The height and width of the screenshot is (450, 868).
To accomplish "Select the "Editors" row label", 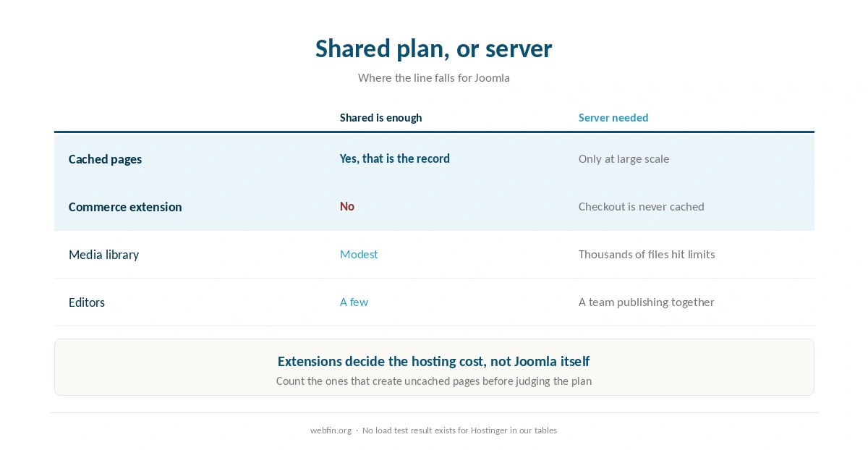I will point(87,302).
